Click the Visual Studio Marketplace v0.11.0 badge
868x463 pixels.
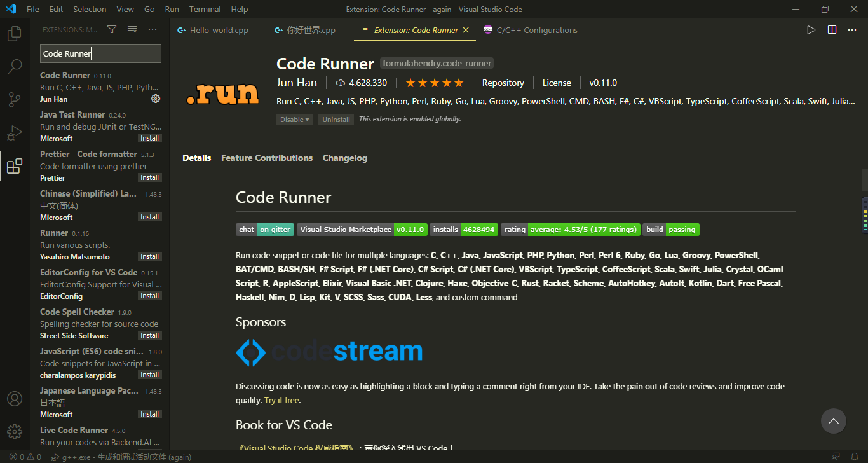pos(362,230)
